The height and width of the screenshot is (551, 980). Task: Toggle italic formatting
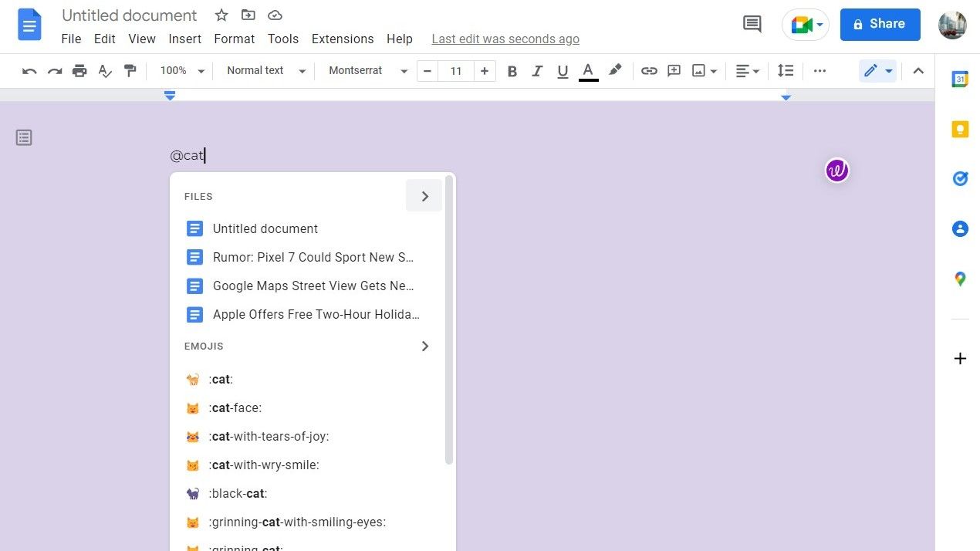click(x=537, y=70)
